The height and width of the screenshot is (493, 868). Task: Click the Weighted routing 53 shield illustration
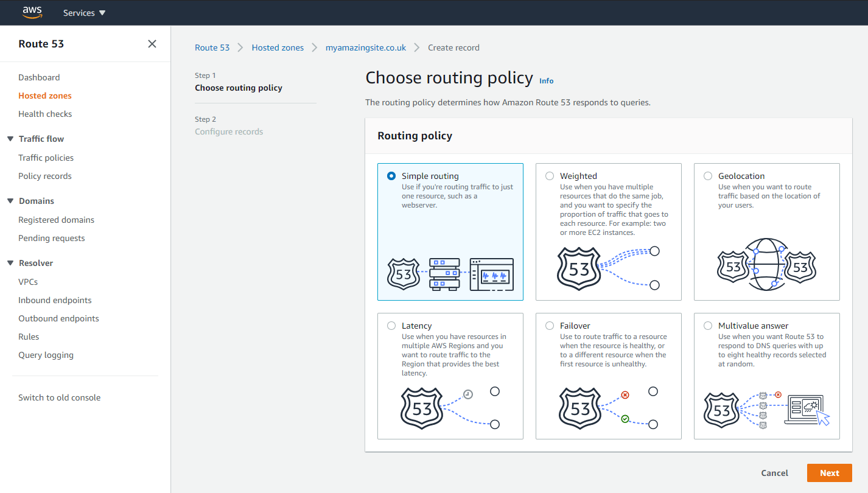[x=579, y=268]
